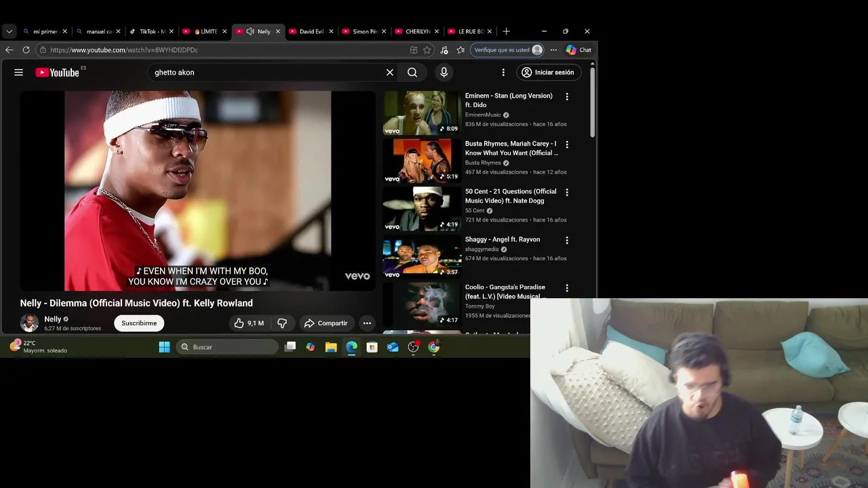Open the Copilot Chat button
Viewport: 868px width, 488px height.
coord(578,49)
